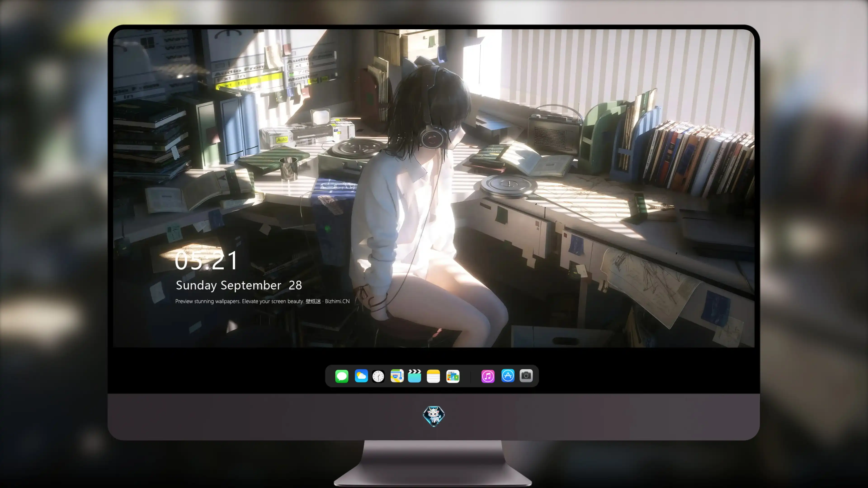Open the Photo gallery collage app icon
Viewport: 868px width, 488px height.
coord(453,376)
